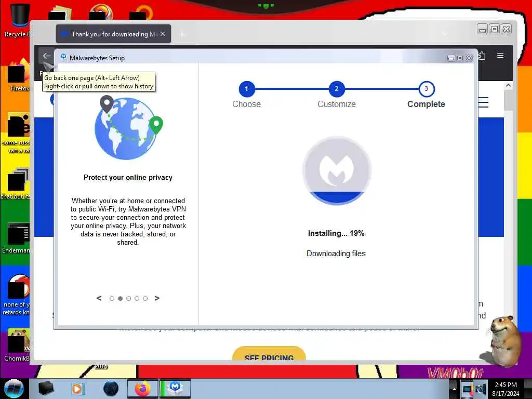
Task: Click step 3 Complete circle
Action: pyautogui.click(x=427, y=89)
